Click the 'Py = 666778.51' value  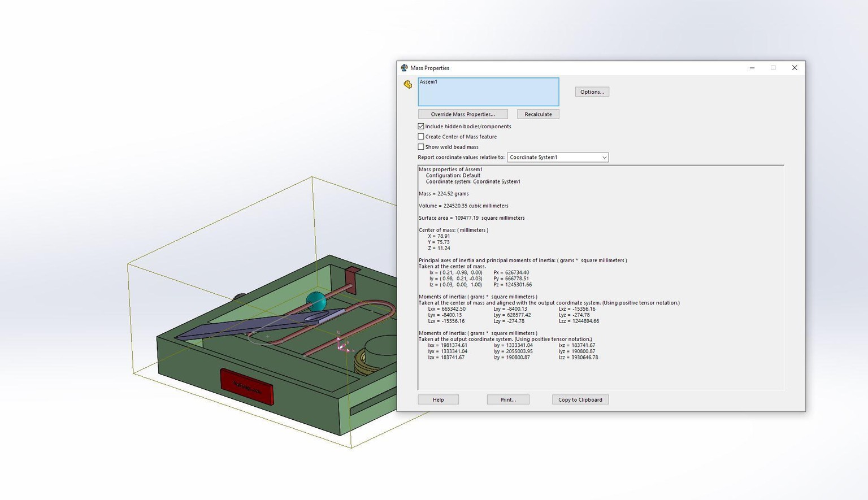click(511, 279)
